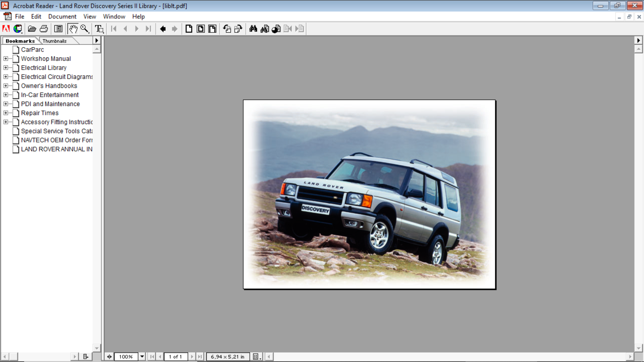Expand the Workshop Manual bookmark
Image resolution: width=644 pixels, height=362 pixels.
6,59
